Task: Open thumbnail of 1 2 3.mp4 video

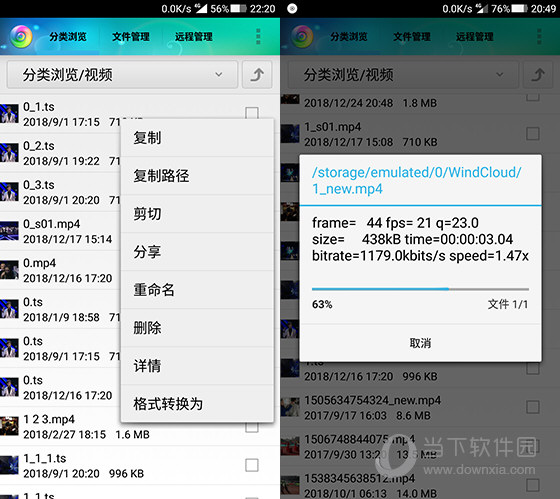Action: tap(9, 426)
